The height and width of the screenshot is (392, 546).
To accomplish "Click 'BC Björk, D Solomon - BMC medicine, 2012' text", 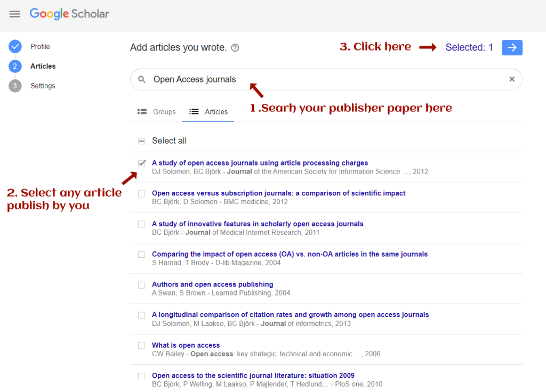I will click(220, 202).
